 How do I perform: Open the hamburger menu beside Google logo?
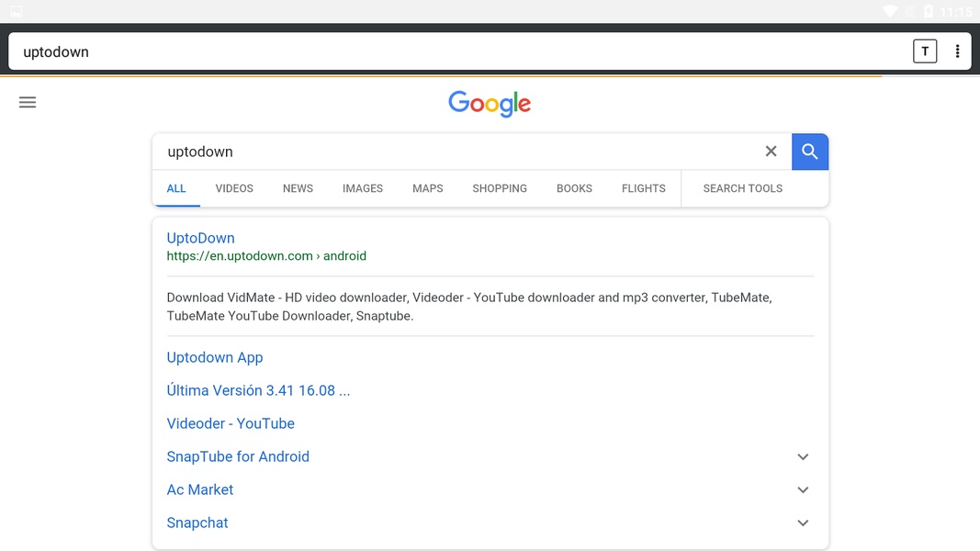pos(28,103)
